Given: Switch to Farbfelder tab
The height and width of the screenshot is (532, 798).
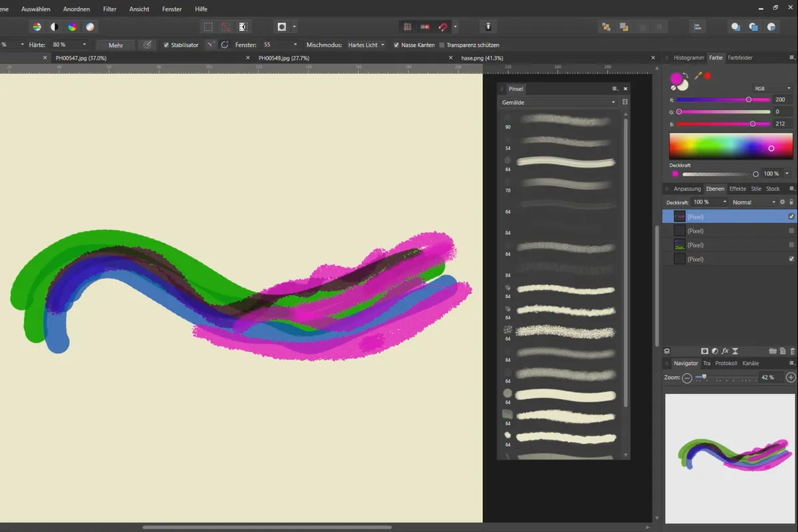Looking at the screenshot, I should tap(740, 58).
